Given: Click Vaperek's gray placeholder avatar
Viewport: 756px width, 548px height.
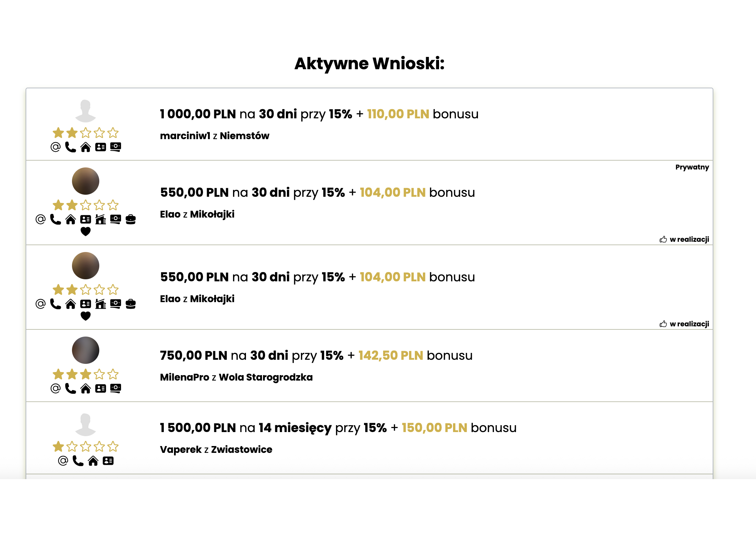Looking at the screenshot, I should tap(85, 424).
